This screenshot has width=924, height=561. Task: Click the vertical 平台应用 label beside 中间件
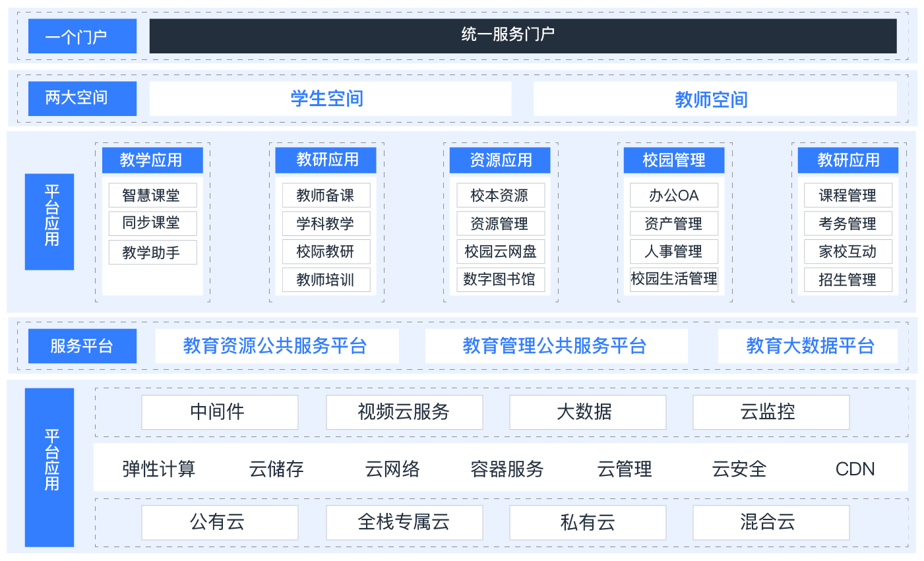click(x=49, y=467)
